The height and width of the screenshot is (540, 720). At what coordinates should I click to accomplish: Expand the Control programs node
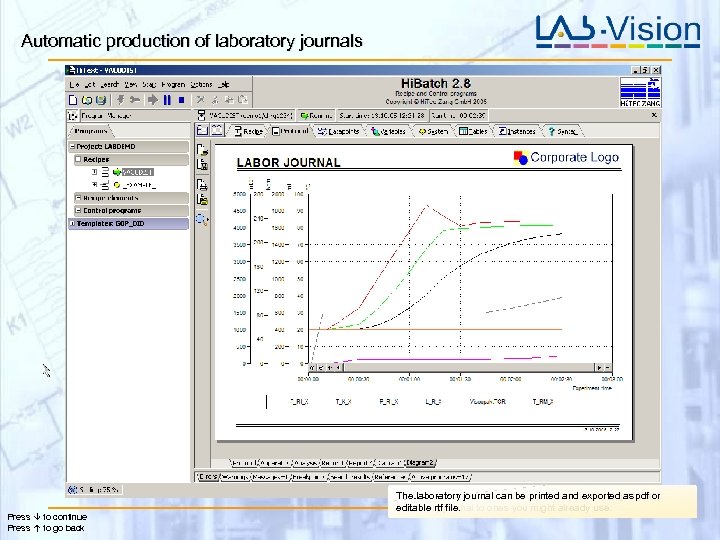point(78,210)
